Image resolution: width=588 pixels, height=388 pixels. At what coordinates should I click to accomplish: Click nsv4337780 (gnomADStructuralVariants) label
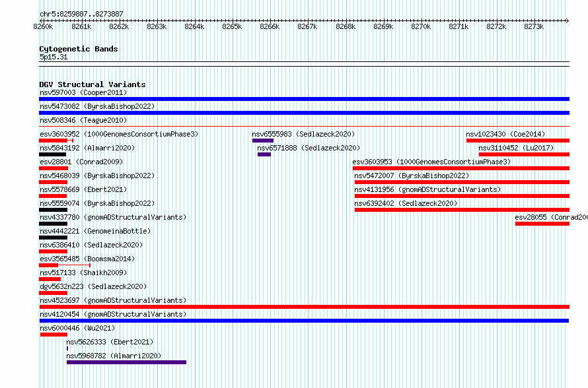click(113, 217)
